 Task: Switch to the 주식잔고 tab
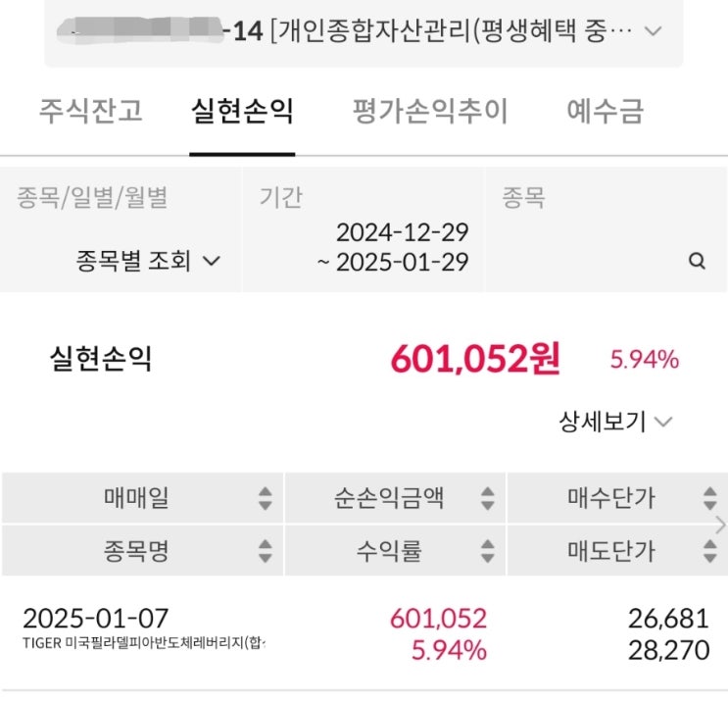pos(90,111)
